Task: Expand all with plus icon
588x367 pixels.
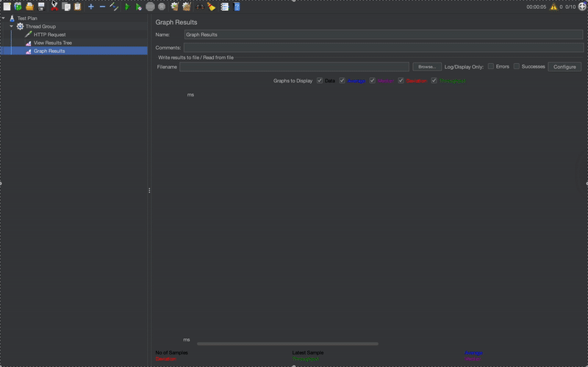Action: pos(90,7)
